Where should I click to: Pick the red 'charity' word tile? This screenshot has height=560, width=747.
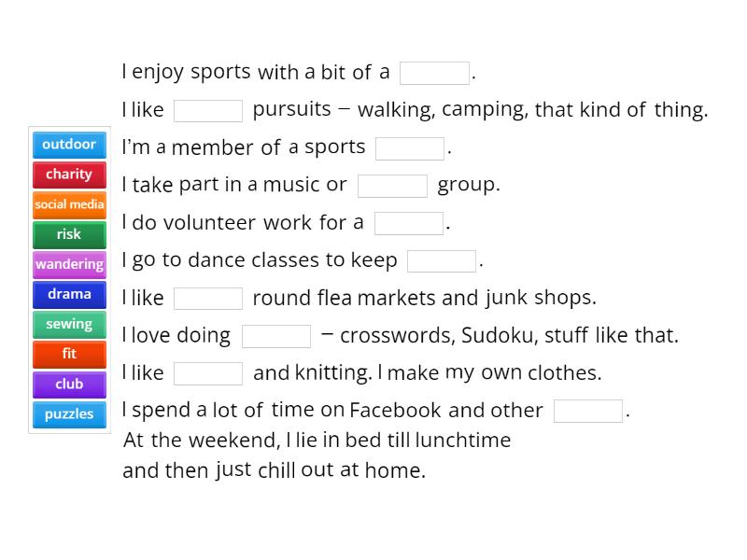[x=69, y=175]
